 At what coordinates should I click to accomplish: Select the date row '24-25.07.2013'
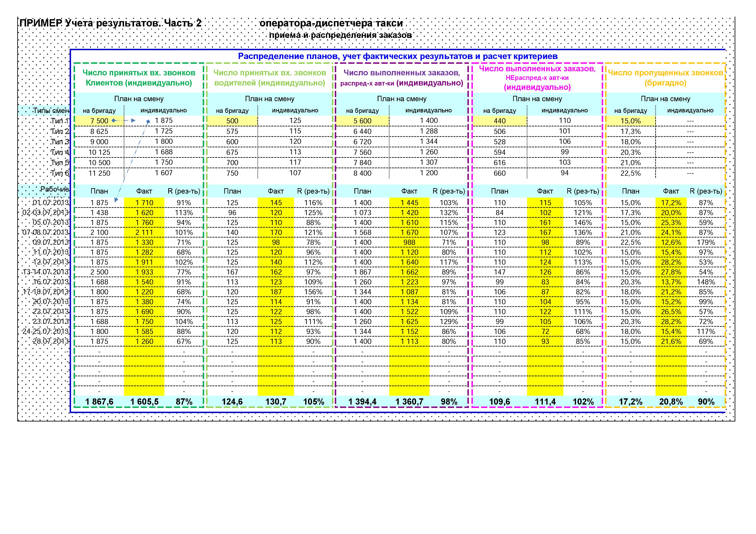(x=46, y=331)
